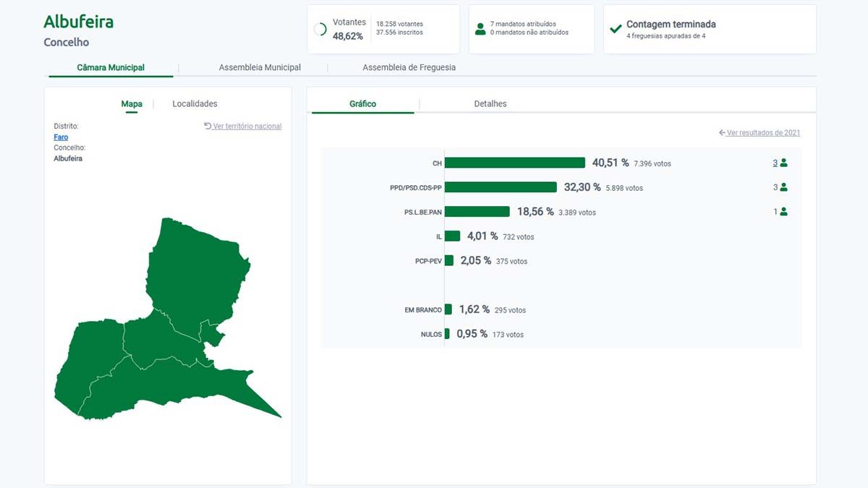Screen dimensions: 868x488
Task: Select the Gráfico tab
Action: pos(362,104)
